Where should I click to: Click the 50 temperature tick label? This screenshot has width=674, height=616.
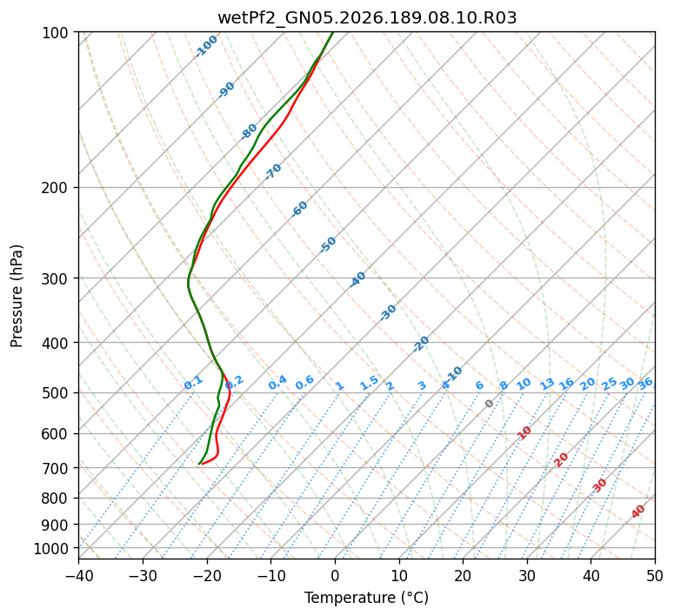[x=655, y=575]
